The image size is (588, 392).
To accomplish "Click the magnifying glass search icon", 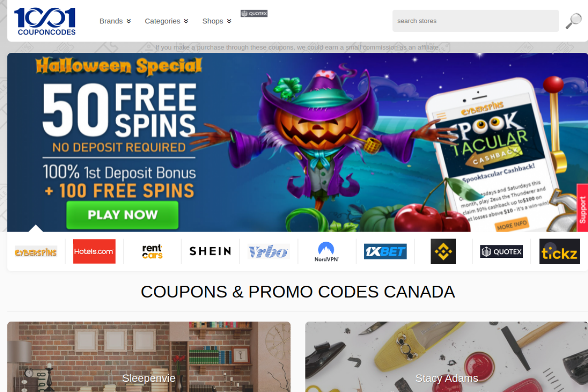I will [573, 21].
